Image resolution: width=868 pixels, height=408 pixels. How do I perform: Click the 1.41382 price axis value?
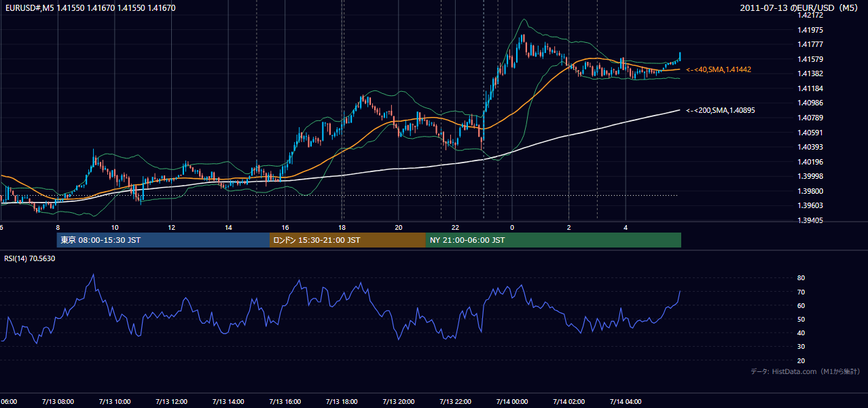pyautogui.click(x=812, y=73)
